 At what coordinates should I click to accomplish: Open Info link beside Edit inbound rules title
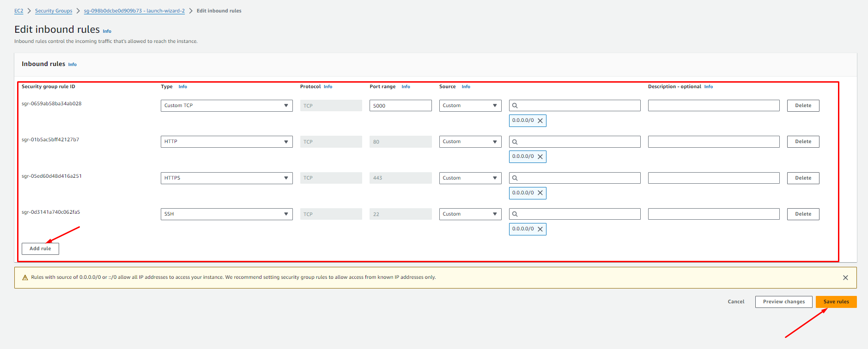(x=107, y=31)
